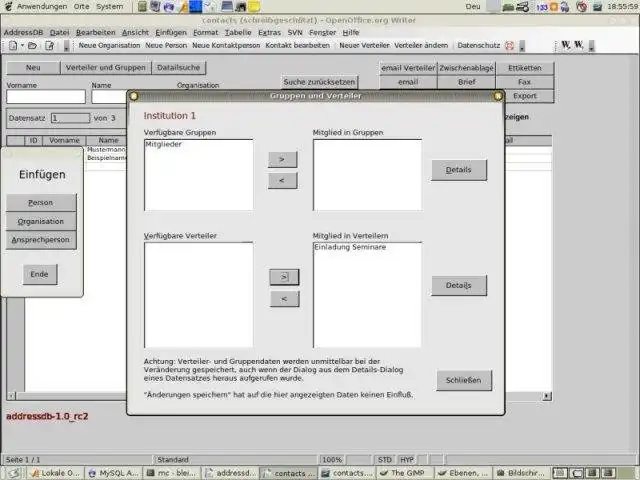Image resolution: width=640 pixels, height=480 pixels.
Task: Click the email Verteiler button
Action: 408,68
